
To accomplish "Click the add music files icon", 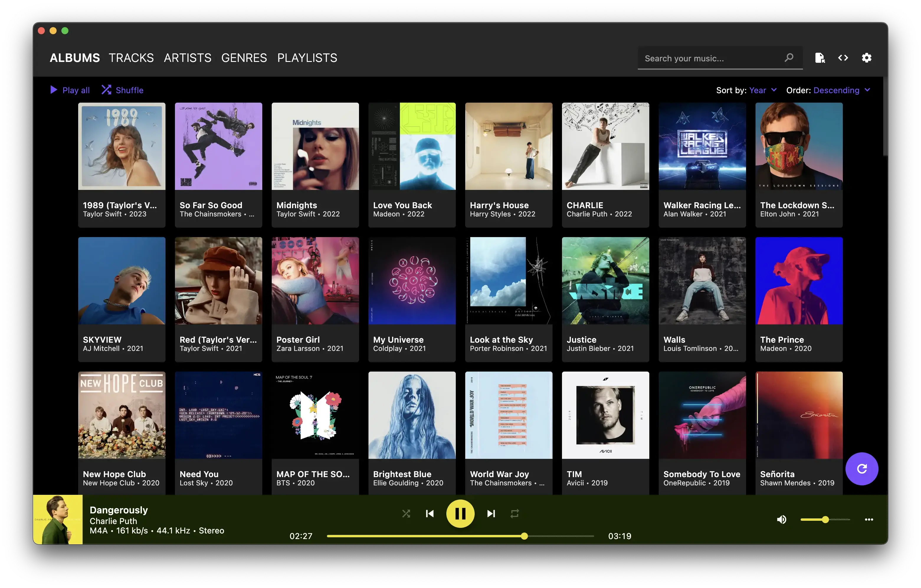I will pos(820,58).
